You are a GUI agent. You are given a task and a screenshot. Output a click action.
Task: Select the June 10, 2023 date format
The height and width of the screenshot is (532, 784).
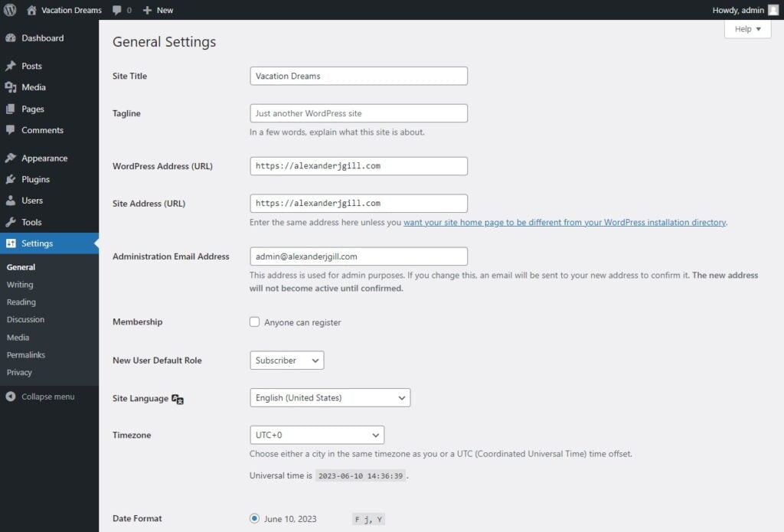pos(254,518)
